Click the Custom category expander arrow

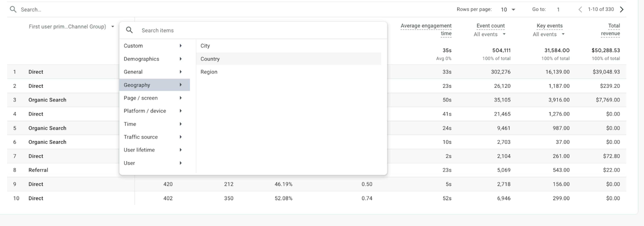pos(181,46)
